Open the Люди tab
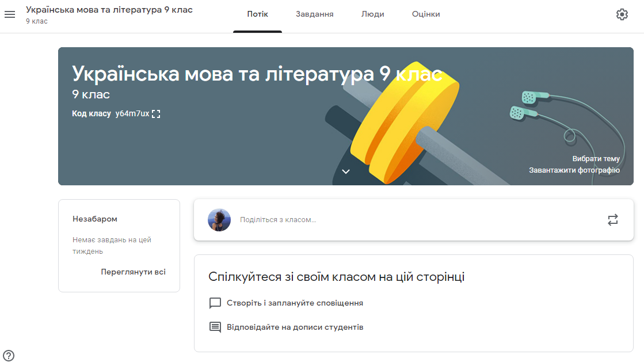644x362 pixels. pos(372,14)
